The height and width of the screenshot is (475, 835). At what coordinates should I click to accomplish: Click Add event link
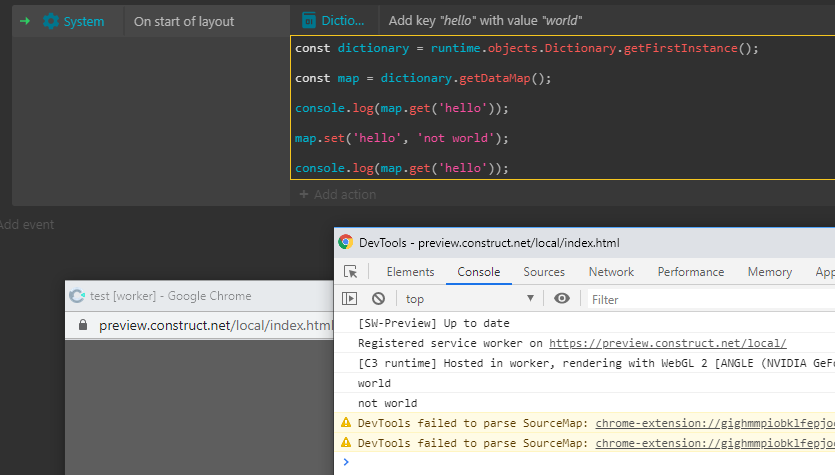tap(27, 224)
